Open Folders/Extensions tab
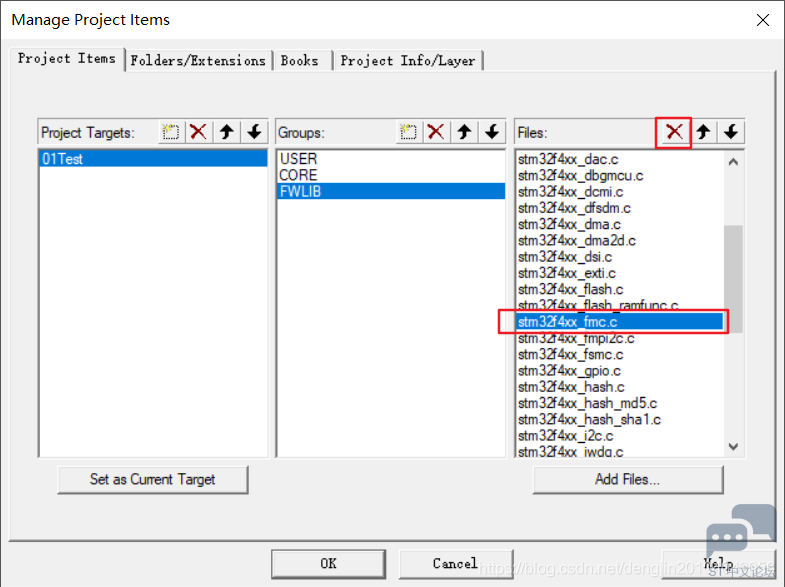 198,61
